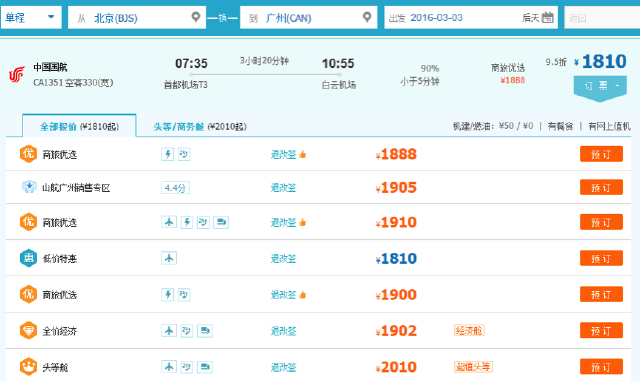
Task: Click the blue 惠 hexagon icon beside 低价特惠
Action: [x=29, y=258]
